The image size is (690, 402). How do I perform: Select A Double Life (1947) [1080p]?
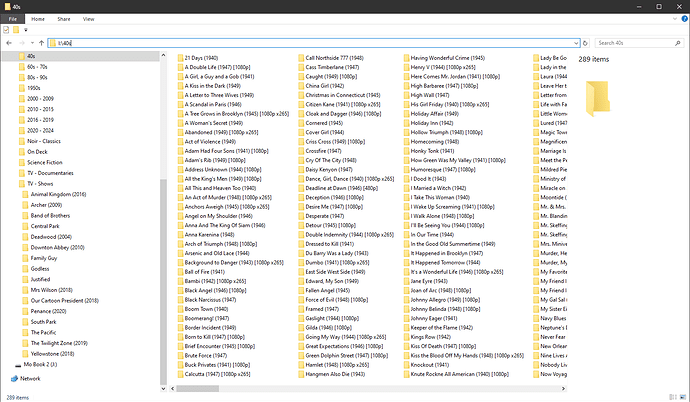pos(217,67)
